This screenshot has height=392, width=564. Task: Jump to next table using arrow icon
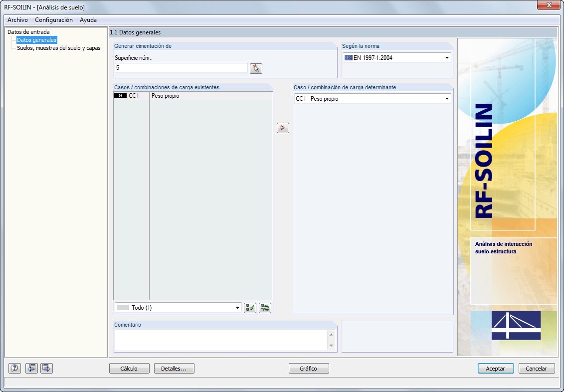(x=46, y=368)
